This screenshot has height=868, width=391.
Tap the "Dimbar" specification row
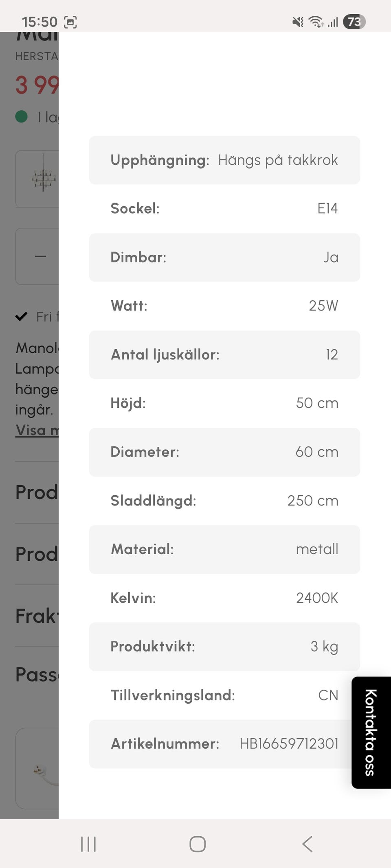click(x=224, y=257)
